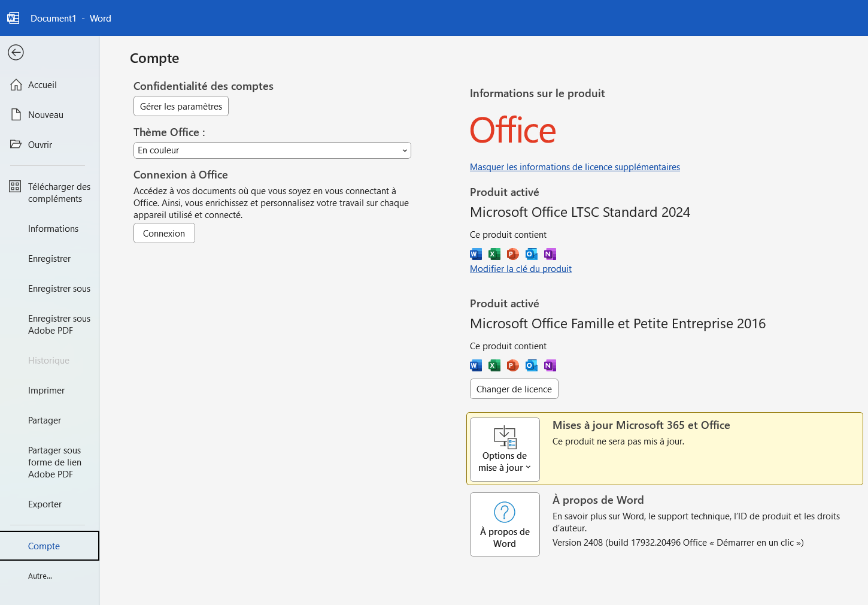Click Excel icon under LTSC Standard 2024
Viewport: 868px width, 605px height.
(x=494, y=254)
